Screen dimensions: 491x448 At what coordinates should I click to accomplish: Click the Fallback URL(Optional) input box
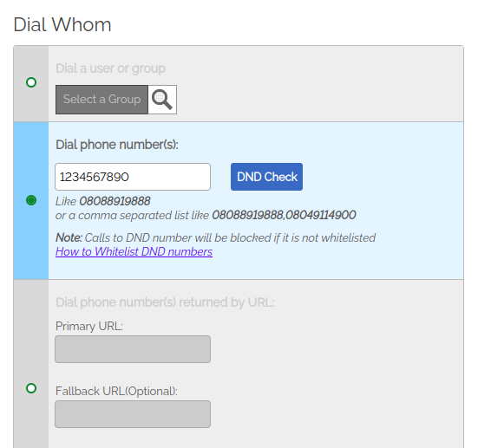[133, 414]
